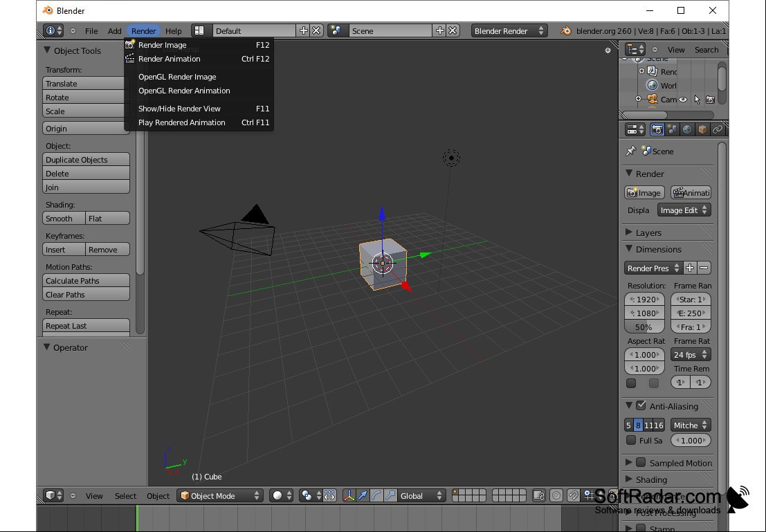Select OpenGL Render Image entry

197,77
